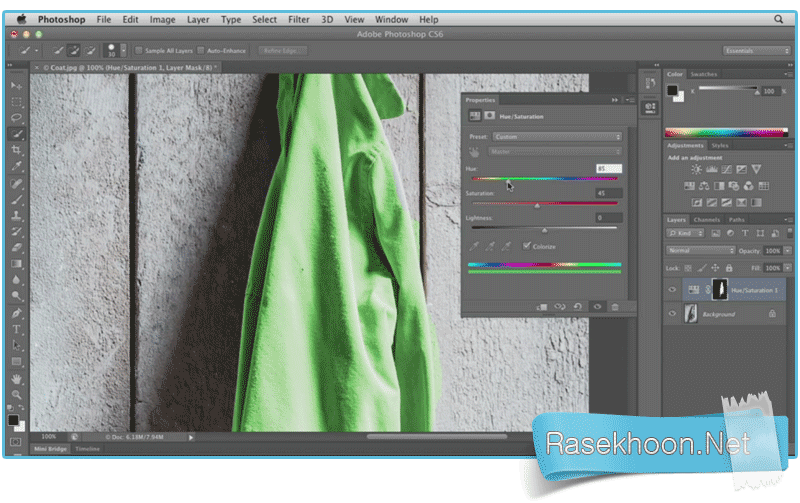Open the Timeline panel tab

click(88, 449)
